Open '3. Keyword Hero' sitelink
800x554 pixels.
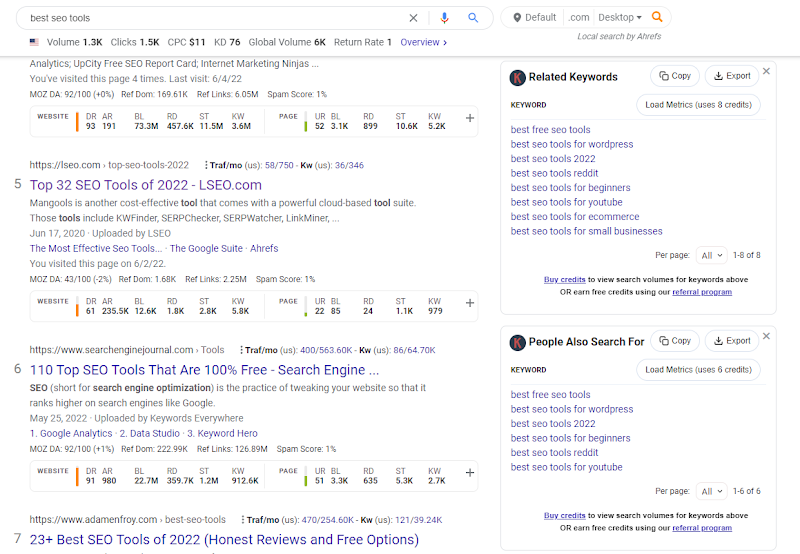point(222,433)
